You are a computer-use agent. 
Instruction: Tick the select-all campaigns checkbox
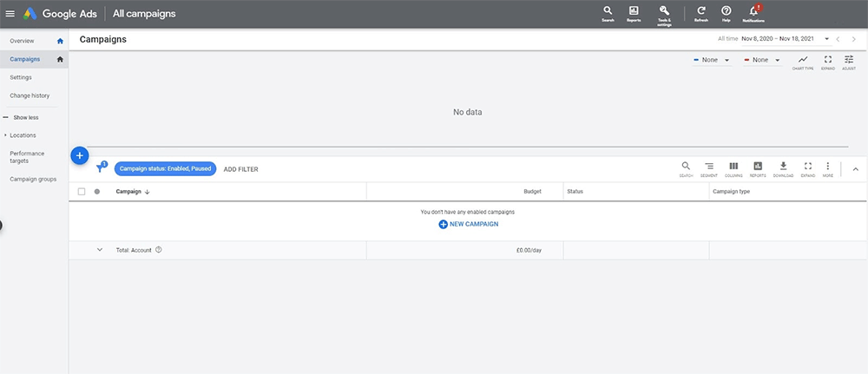[x=82, y=191]
